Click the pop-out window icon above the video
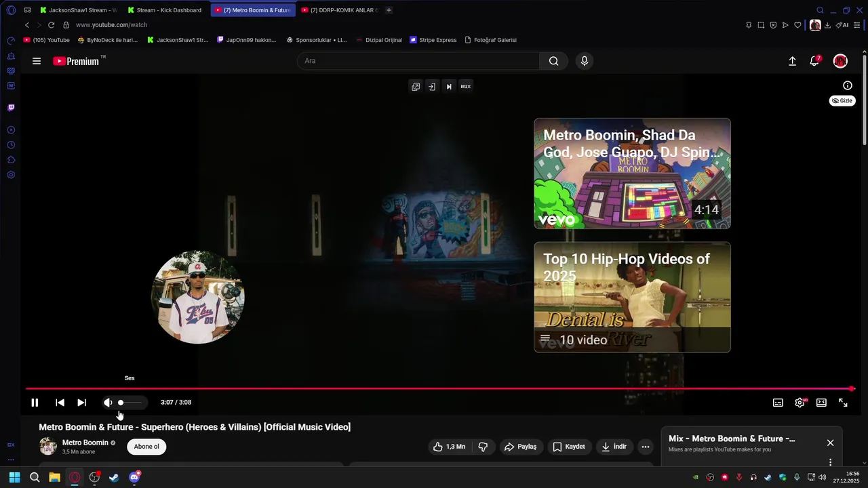The width and height of the screenshot is (868, 488). [x=416, y=86]
